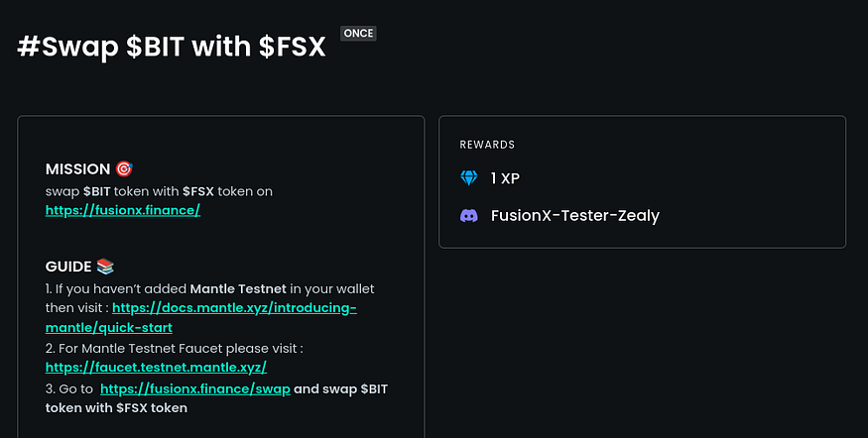Open the https://fusionx.finance/ link
The height and width of the screenshot is (438, 868).
click(x=123, y=210)
